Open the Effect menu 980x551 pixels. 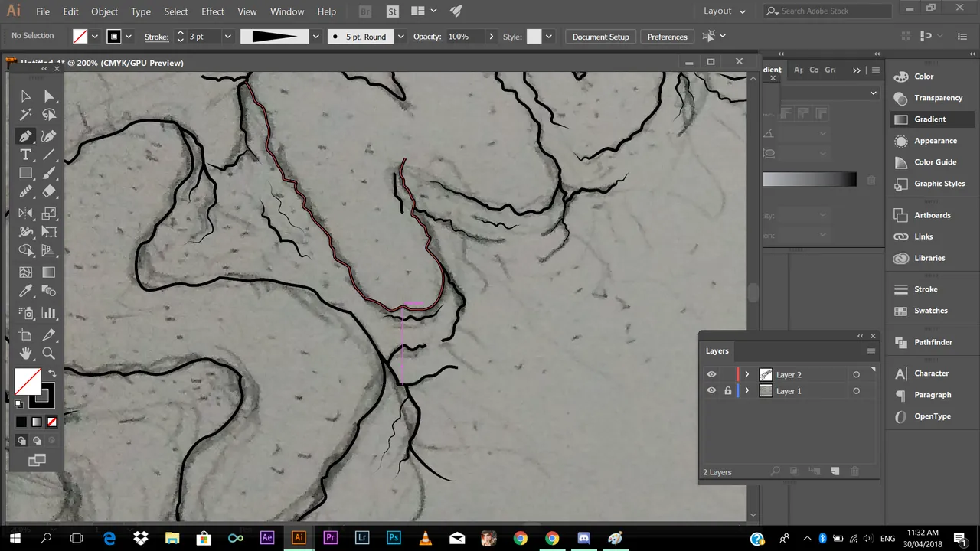point(213,11)
